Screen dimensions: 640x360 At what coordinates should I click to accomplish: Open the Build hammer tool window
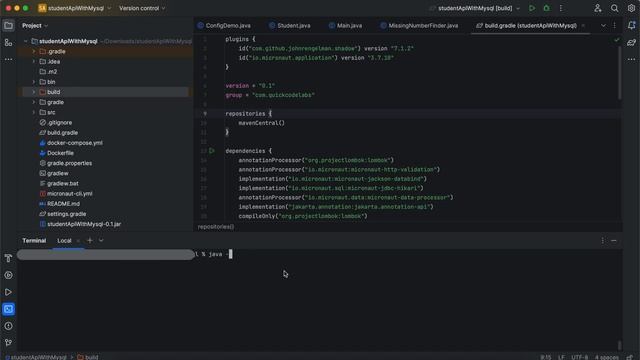8,258
